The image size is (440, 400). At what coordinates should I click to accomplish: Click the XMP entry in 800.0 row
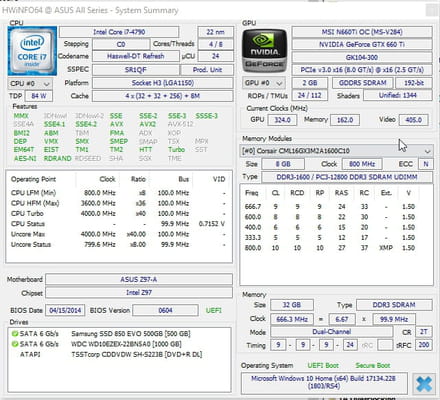(386, 248)
